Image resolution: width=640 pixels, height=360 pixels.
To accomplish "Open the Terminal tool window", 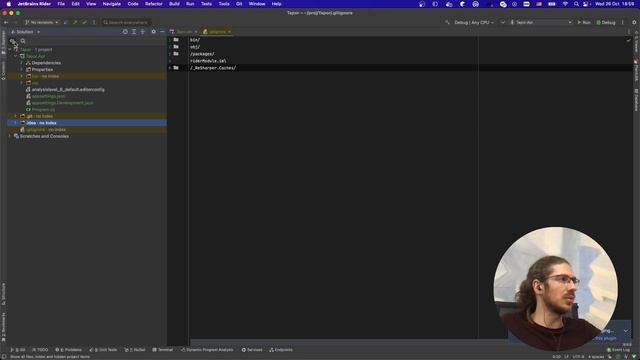I will coord(162,350).
